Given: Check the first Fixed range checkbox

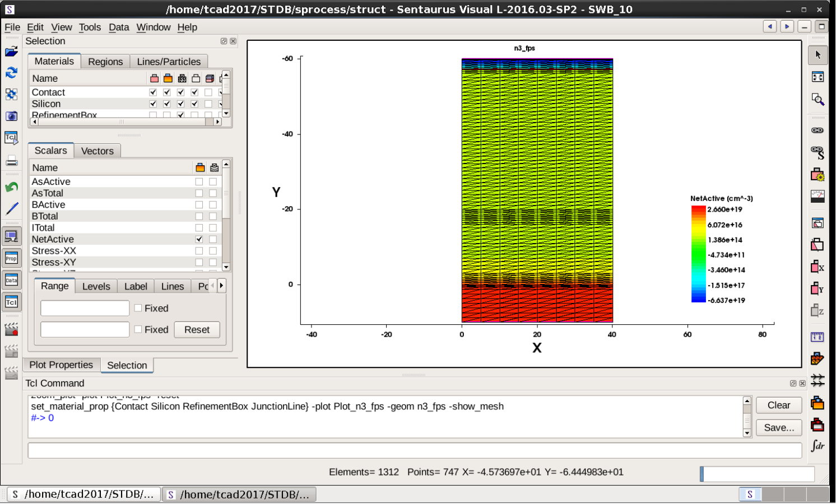Looking at the screenshot, I should click(x=138, y=308).
